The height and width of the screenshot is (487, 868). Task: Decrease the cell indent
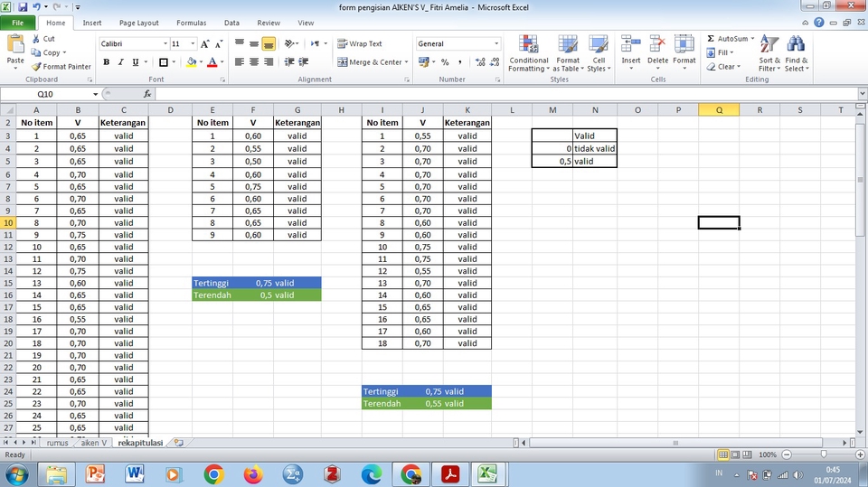(289, 62)
